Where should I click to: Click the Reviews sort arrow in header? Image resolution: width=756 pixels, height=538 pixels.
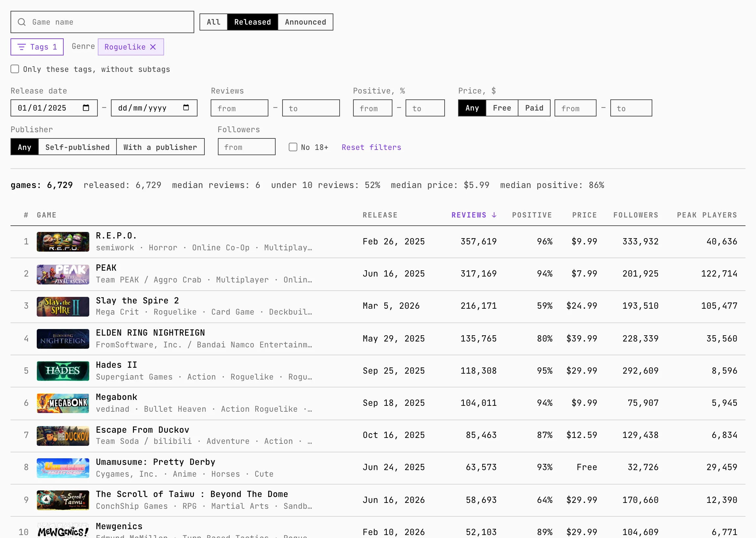494,215
